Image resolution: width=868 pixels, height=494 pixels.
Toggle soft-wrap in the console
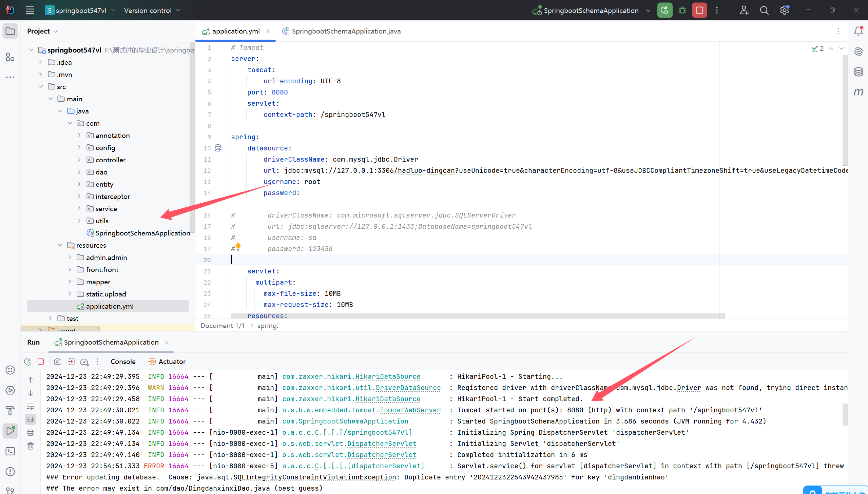coord(31,406)
